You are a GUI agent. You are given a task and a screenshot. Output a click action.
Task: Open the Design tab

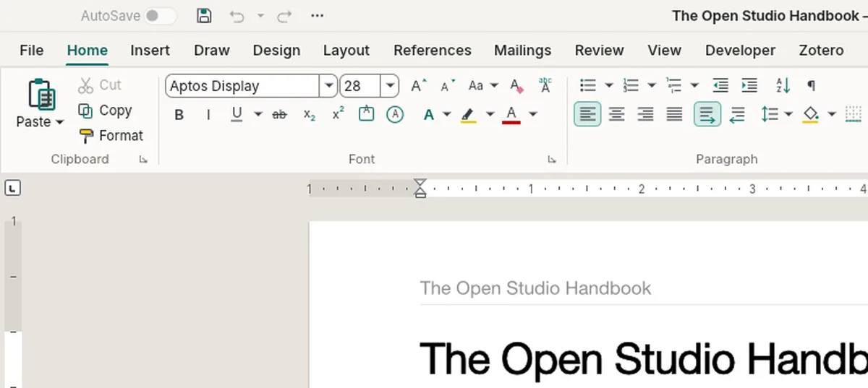[x=276, y=51]
